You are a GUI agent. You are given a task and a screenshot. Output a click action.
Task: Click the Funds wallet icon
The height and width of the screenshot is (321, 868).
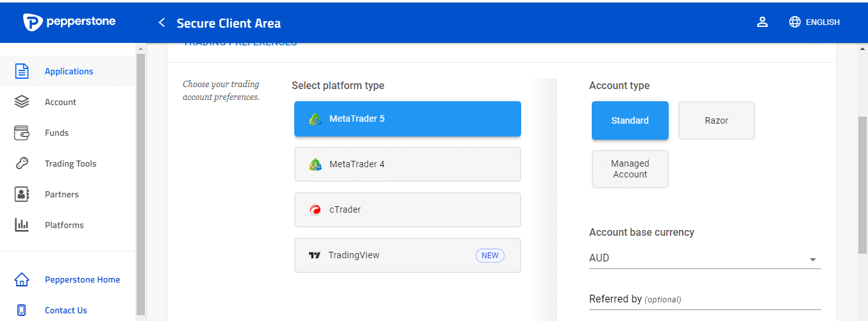22,133
